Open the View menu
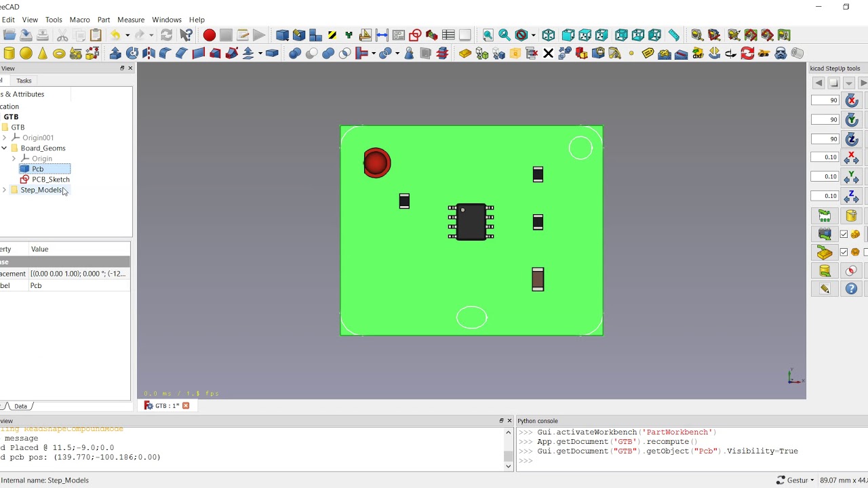The height and width of the screenshot is (488, 868). click(30, 20)
